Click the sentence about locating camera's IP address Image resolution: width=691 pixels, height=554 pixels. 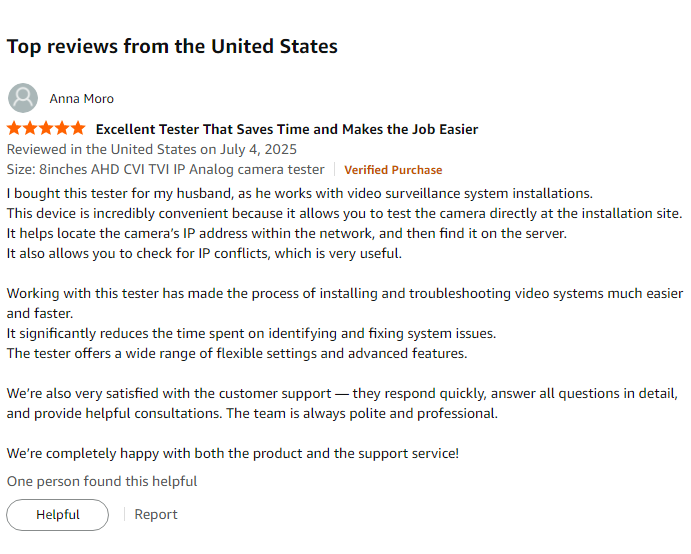pyautogui.click(x=286, y=233)
